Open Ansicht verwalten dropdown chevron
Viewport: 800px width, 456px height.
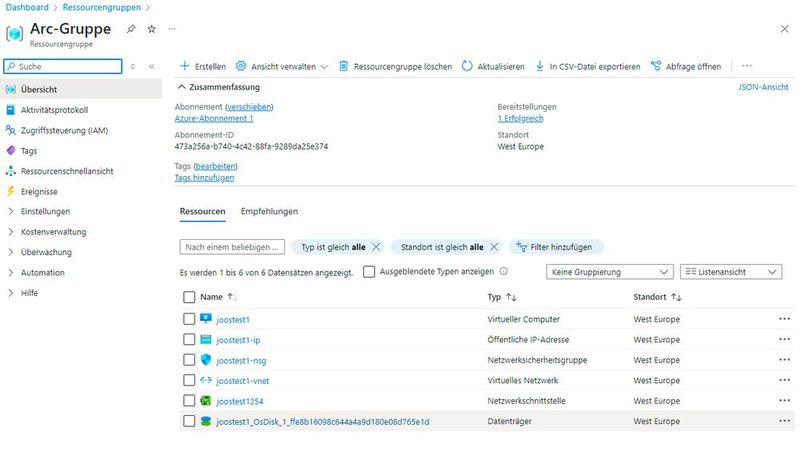coord(324,67)
